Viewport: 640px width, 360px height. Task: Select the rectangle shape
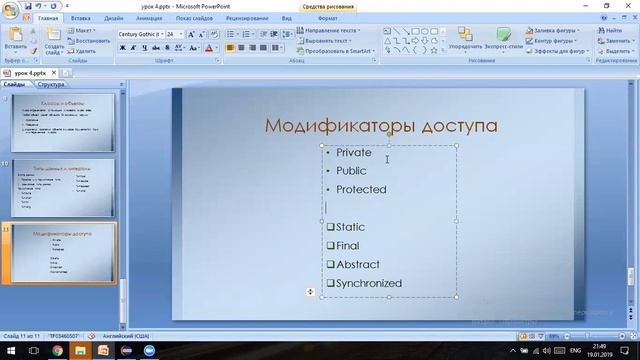pyautogui.click(x=416, y=31)
